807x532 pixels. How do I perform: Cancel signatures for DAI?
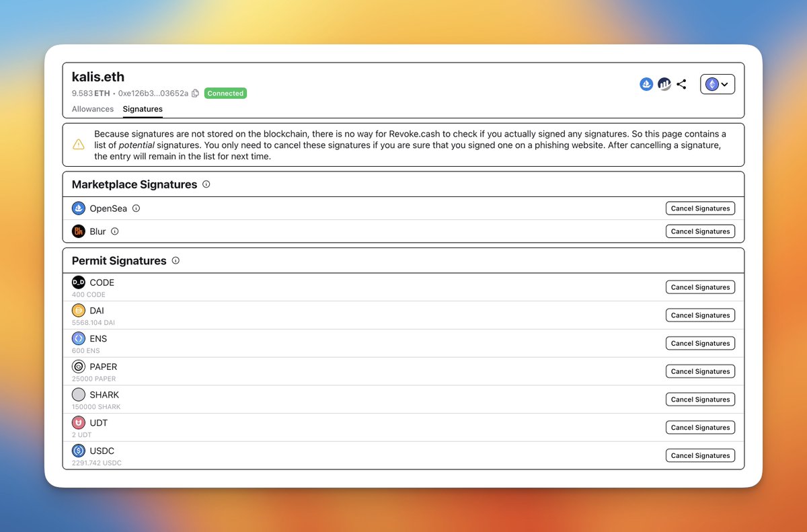pyautogui.click(x=700, y=315)
